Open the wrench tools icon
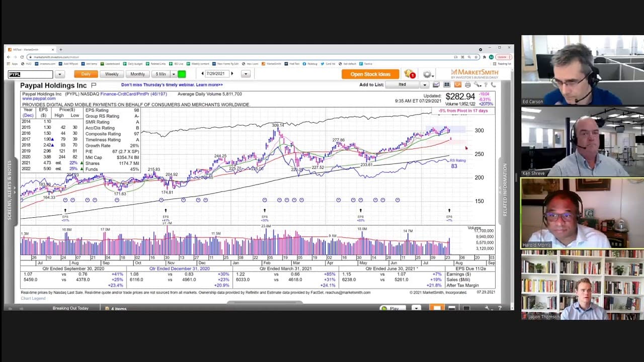The width and height of the screenshot is (644, 362). (477, 84)
